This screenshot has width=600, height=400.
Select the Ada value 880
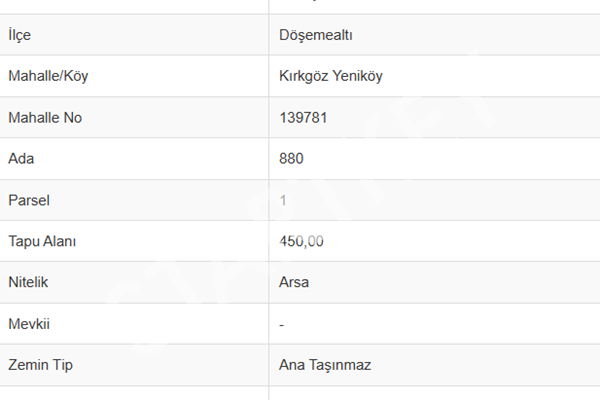pyautogui.click(x=292, y=158)
